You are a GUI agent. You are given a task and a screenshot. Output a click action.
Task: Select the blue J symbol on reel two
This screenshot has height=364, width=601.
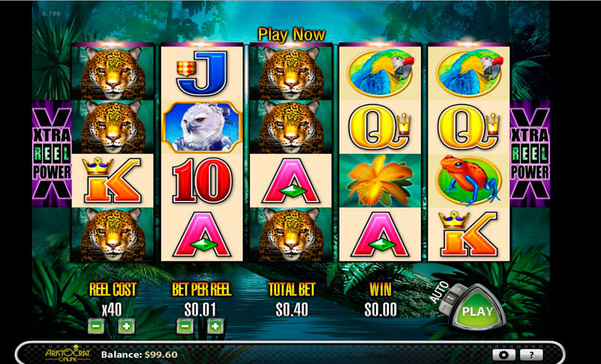point(202,74)
